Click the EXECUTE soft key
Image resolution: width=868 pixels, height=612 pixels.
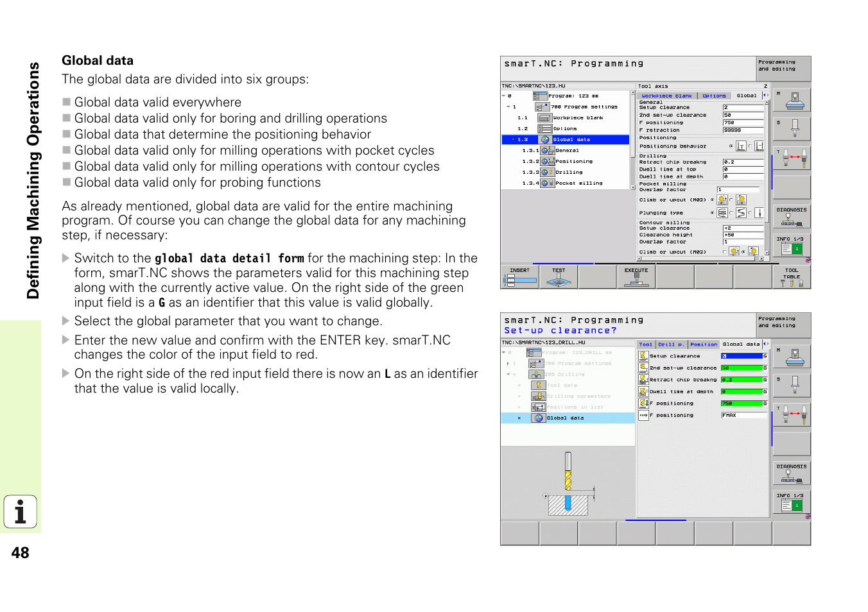636,276
